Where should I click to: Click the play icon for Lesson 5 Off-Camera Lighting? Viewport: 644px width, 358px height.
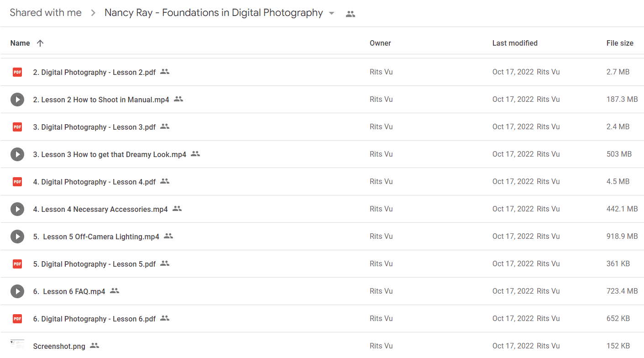click(x=17, y=237)
